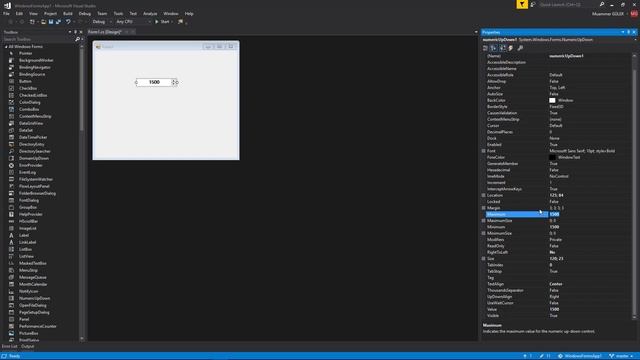Open the Analyze menu
640x360 pixels.
click(150, 13)
